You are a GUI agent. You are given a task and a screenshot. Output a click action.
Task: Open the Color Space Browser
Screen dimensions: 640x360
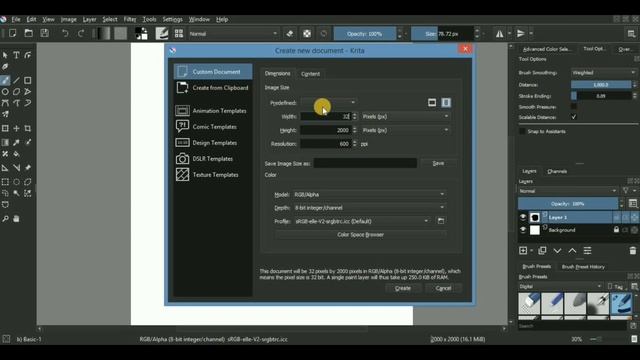360,235
